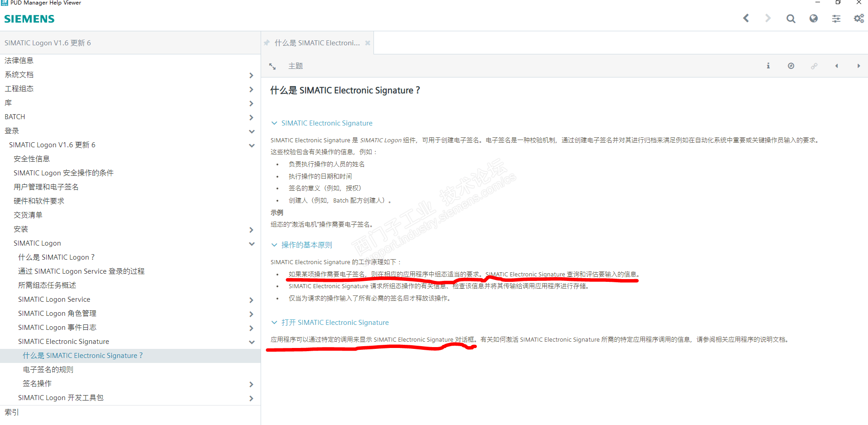Open search with the magnifier icon

point(791,19)
